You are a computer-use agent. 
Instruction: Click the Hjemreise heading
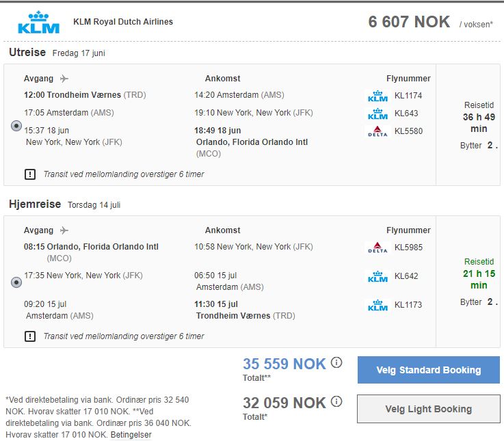coord(35,204)
